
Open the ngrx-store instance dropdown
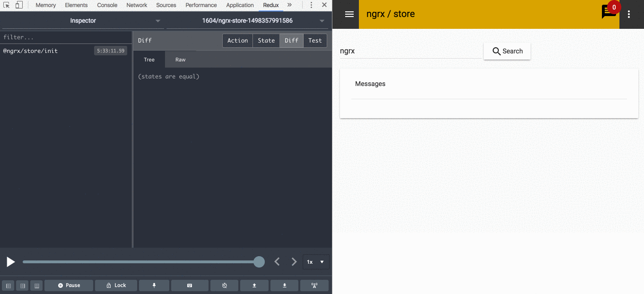pos(247,21)
